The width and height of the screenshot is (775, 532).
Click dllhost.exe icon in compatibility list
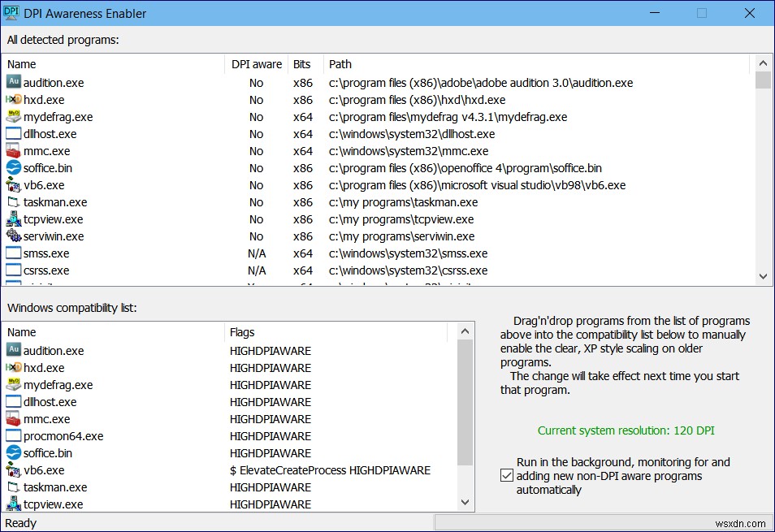click(13, 401)
